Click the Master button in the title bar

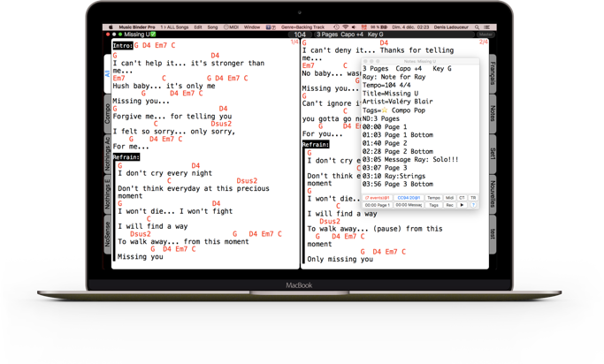tap(485, 34)
